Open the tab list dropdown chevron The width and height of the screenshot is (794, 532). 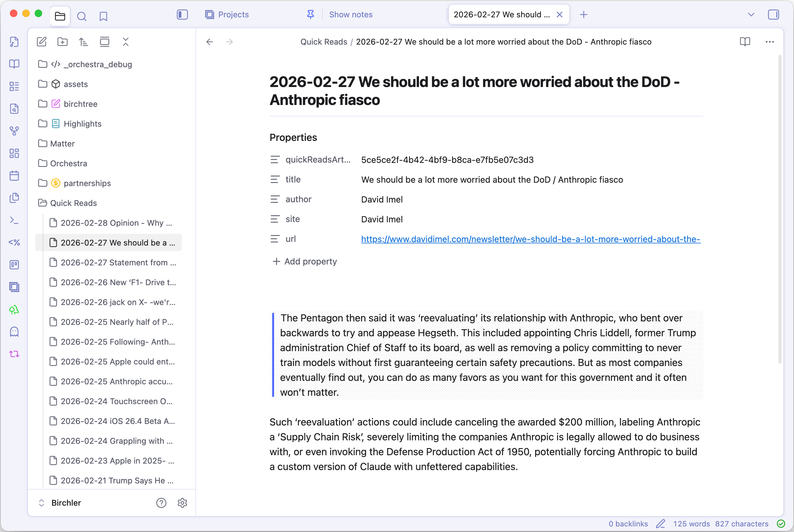coord(751,15)
